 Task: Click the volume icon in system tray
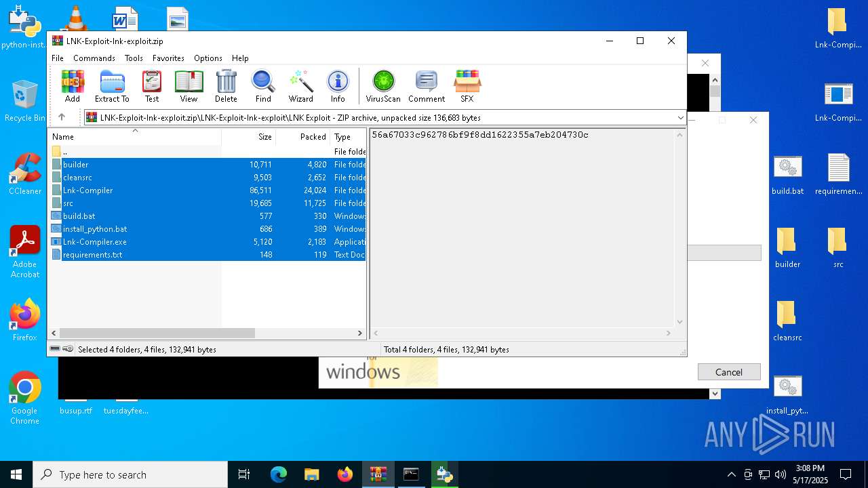point(781,474)
